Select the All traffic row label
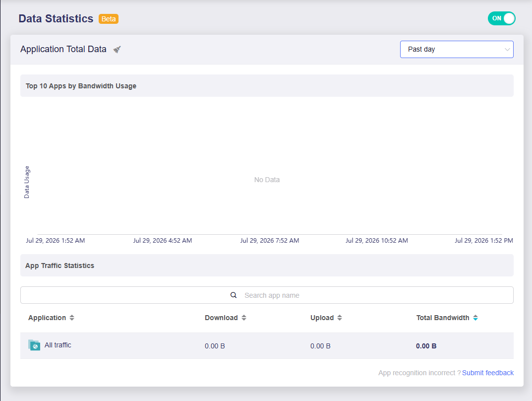The width and height of the screenshot is (532, 401). point(58,345)
